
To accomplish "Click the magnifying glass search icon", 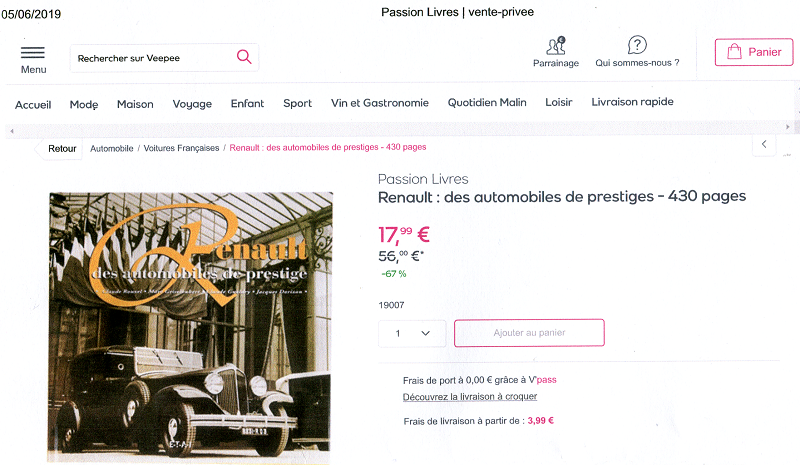I will 244,57.
